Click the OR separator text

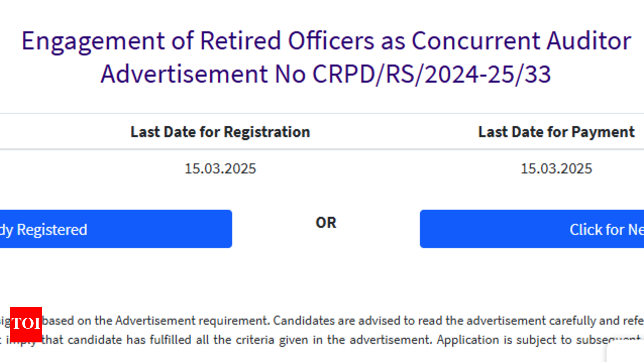(x=326, y=223)
